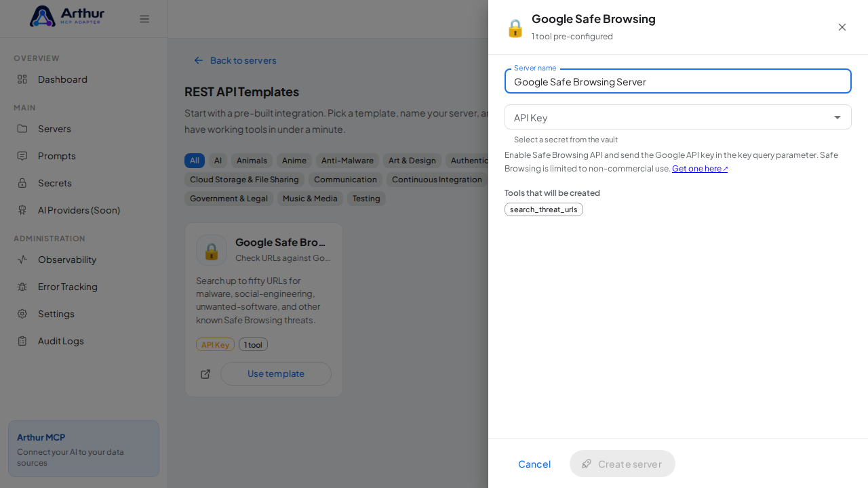This screenshot has height=488, width=868.
Task: Click the search_threat_urls tool chip
Action: [544, 209]
